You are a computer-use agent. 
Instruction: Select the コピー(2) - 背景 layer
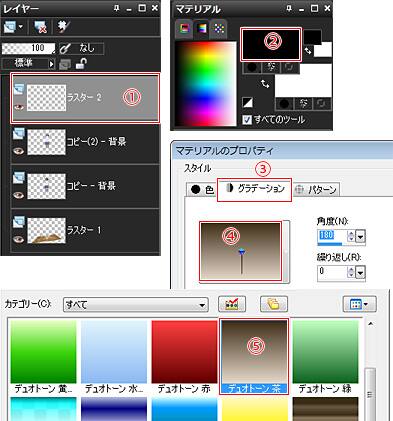point(85,142)
